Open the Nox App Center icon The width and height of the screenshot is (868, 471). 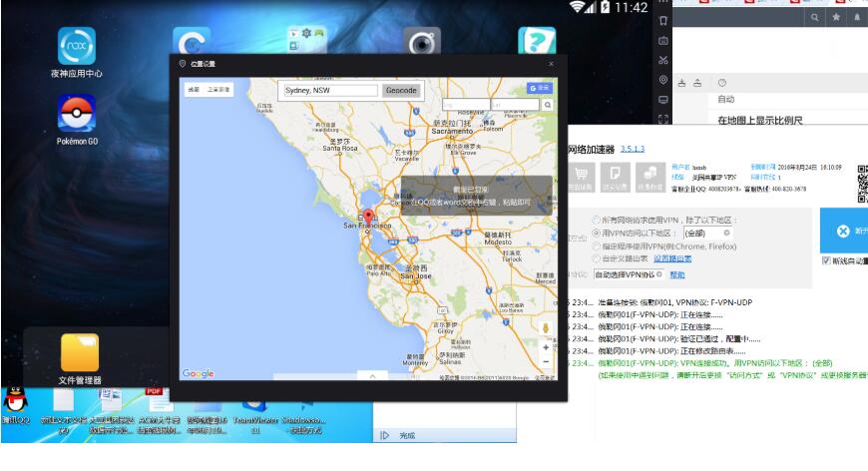pos(77,47)
